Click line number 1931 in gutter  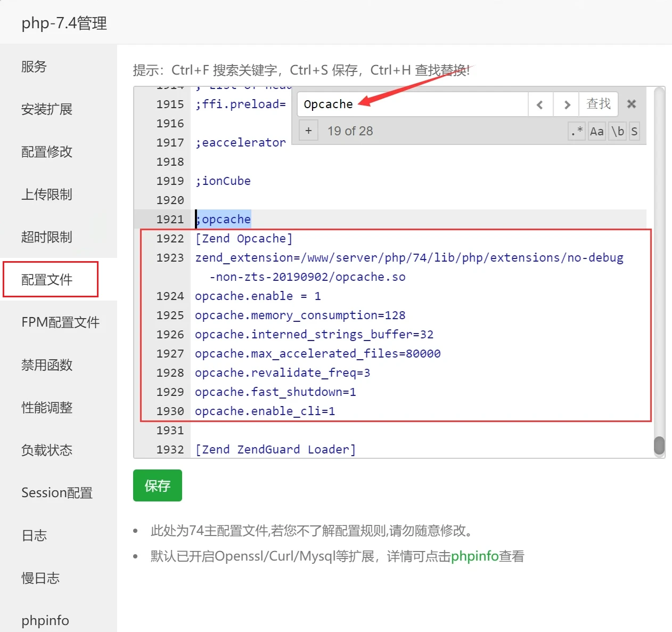tap(170, 430)
